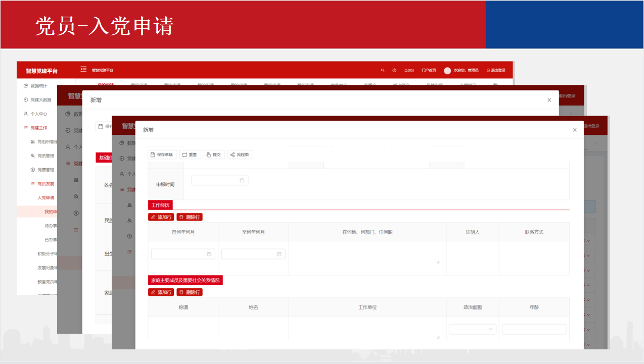Image resolution: width=644 pixels, height=364 pixels.
Task: Expand the 政治面貌 dropdown
Action: [x=473, y=329]
